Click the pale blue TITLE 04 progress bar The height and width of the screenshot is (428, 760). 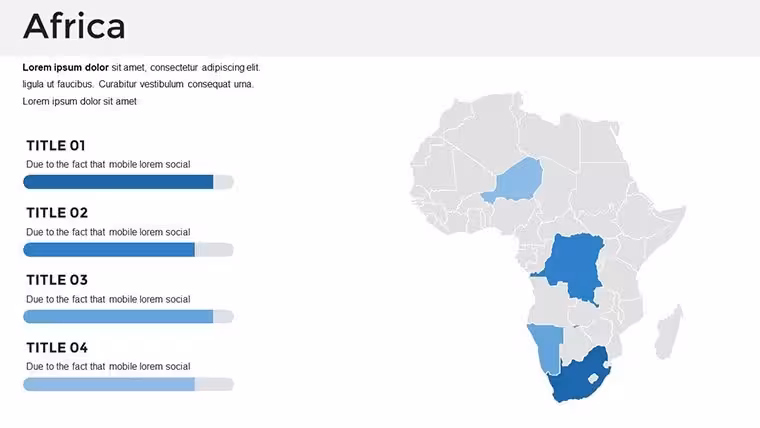click(109, 384)
